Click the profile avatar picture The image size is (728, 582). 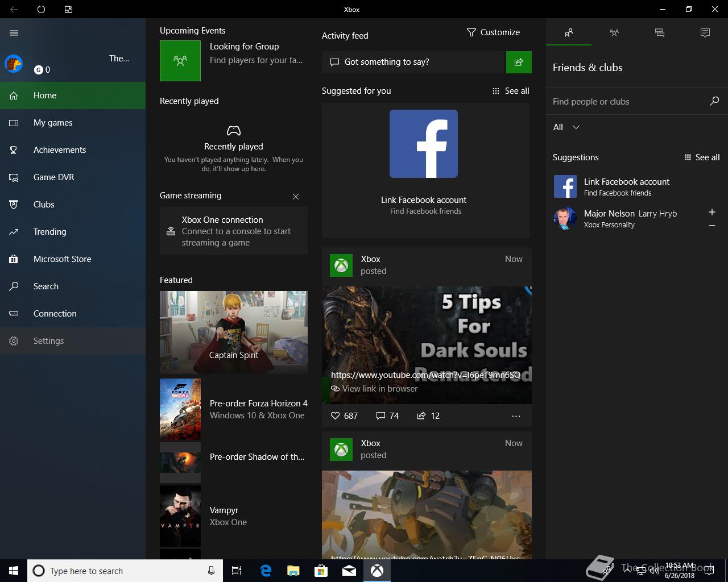pos(14,64)
